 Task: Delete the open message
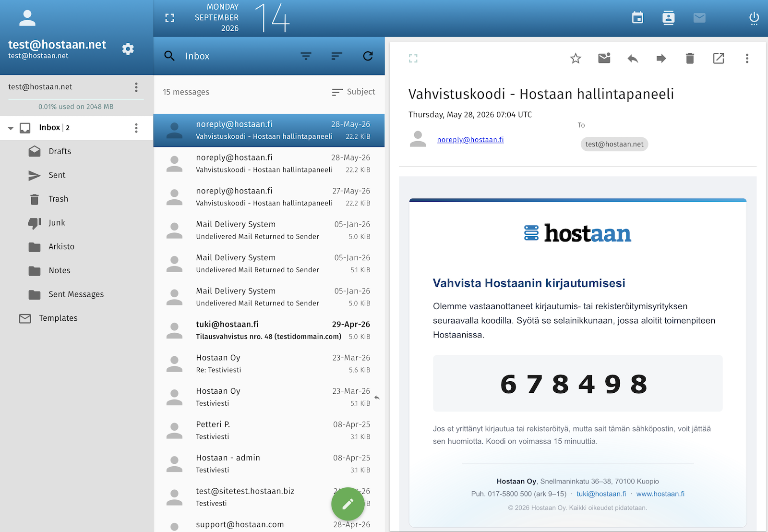[690, 59]
